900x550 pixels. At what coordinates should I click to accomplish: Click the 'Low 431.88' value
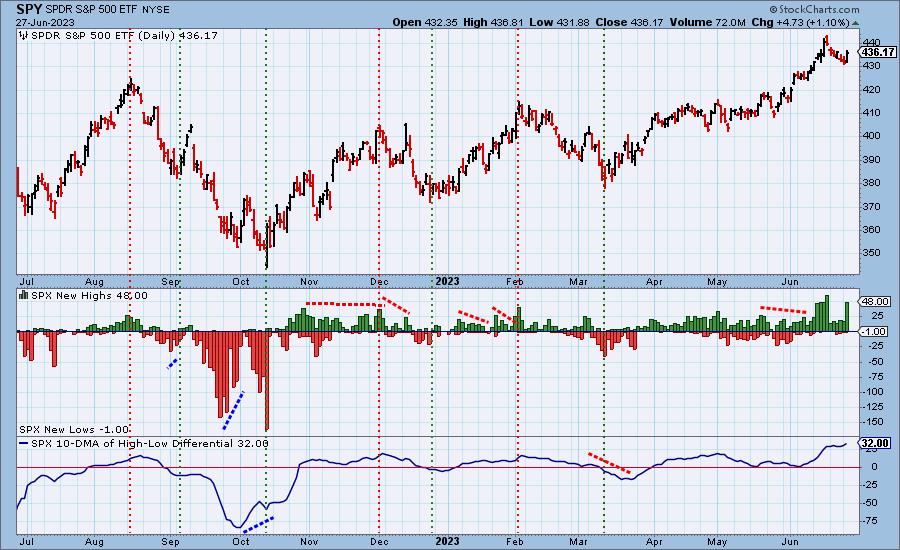click(x=559, y=22)
